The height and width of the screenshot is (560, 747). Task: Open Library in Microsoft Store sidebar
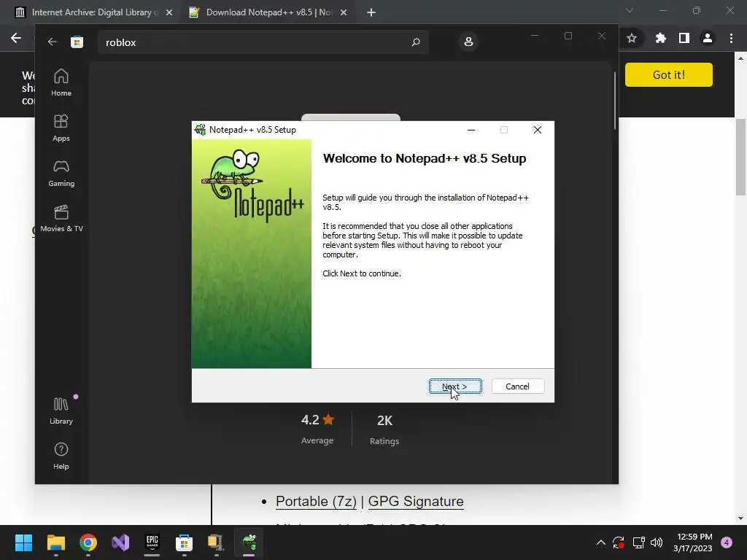click(x=61, y=411)
